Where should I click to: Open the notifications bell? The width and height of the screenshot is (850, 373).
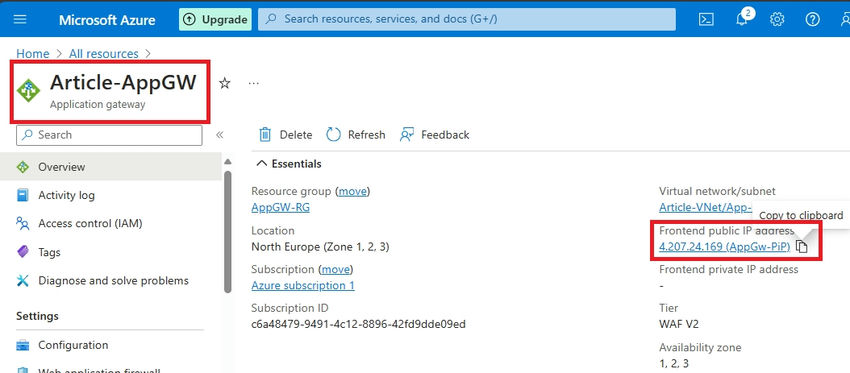[742, 20]
